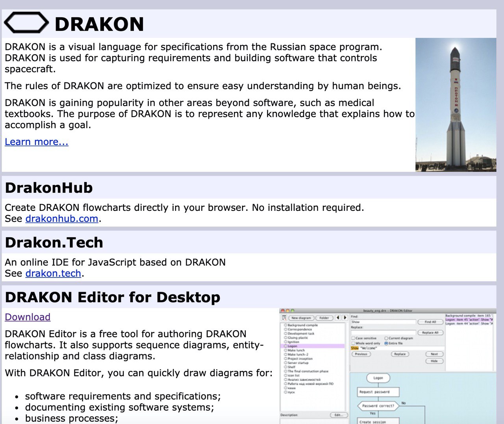Select the 'Drakon.Tech' section heading
This screenshot has height=424, width=504.
click(x=54, y=243)
